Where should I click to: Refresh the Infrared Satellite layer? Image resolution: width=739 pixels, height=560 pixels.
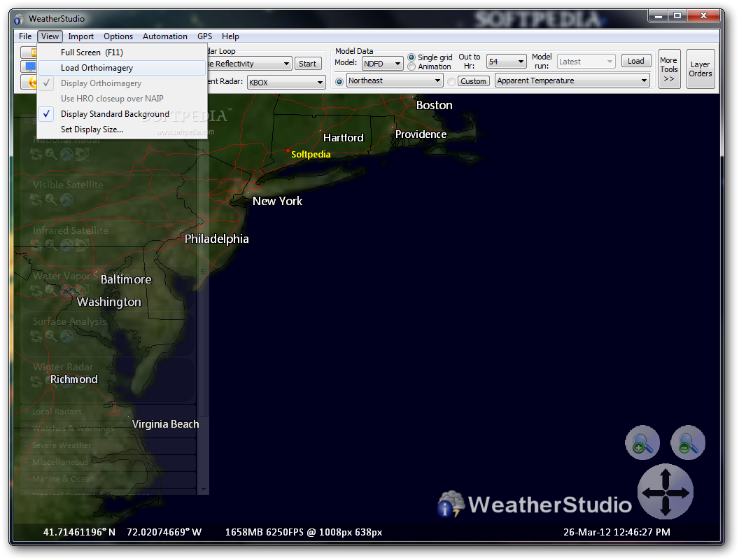pyautogui.click(x=36, y=245)
